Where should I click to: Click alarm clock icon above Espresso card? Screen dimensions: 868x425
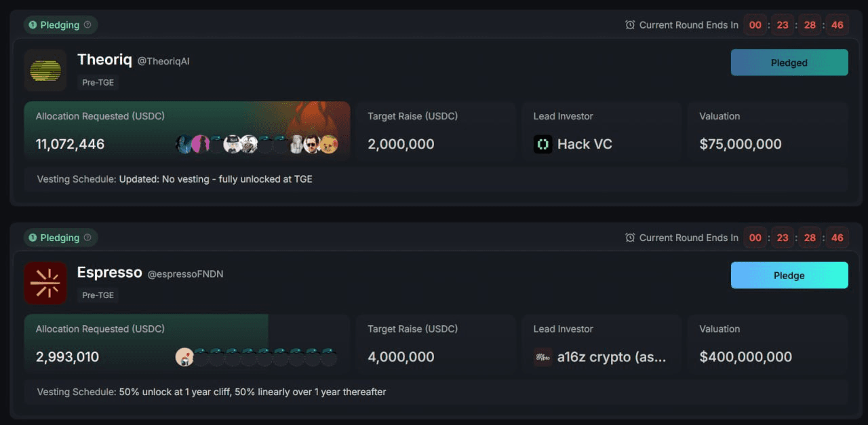tap(630, 238)
